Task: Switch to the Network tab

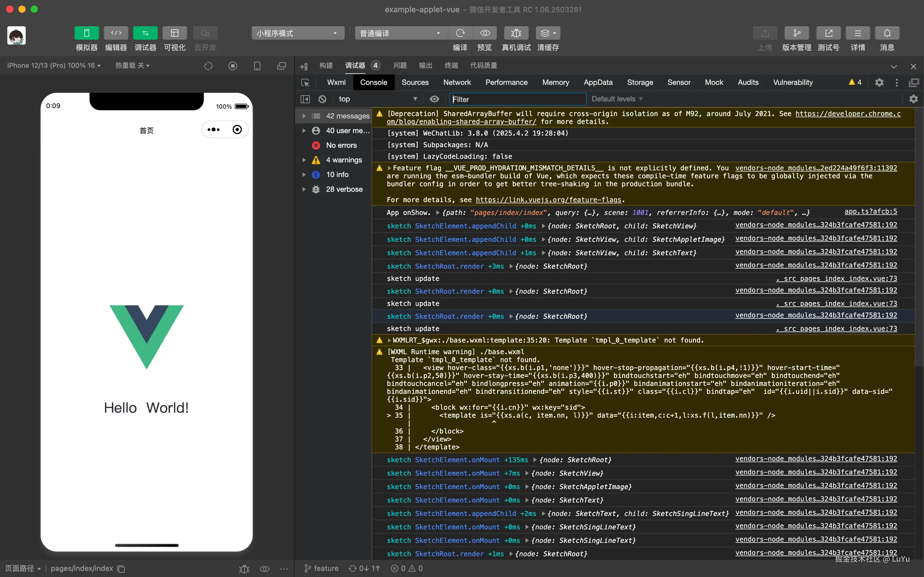Action: pos(457,82)
